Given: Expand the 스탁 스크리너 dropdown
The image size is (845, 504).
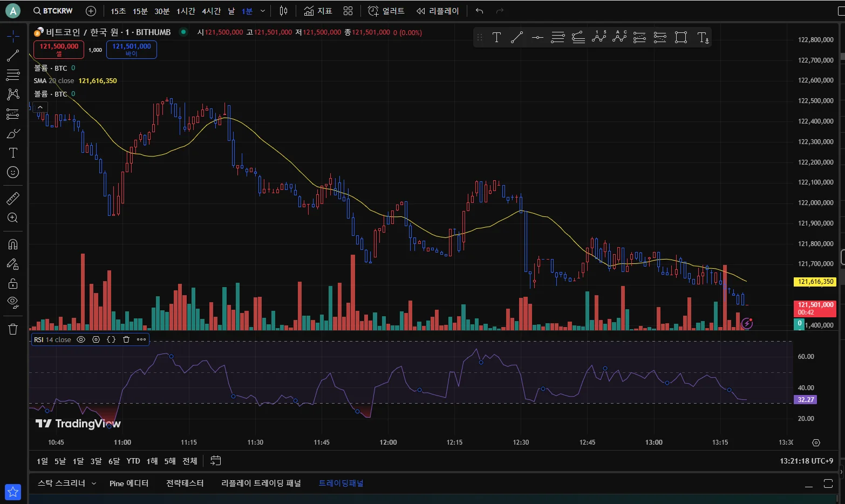Looking at the screenshot, I should click(x=94, y=483).
